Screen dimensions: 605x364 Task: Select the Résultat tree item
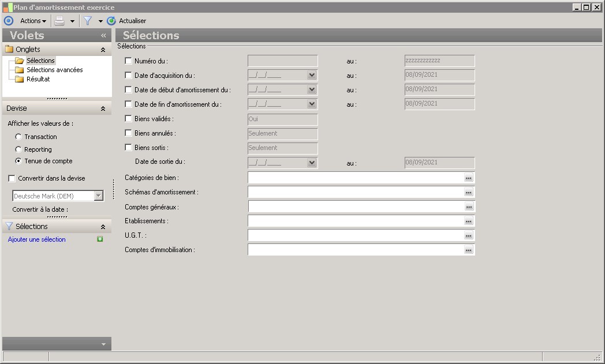pos(38,79)
